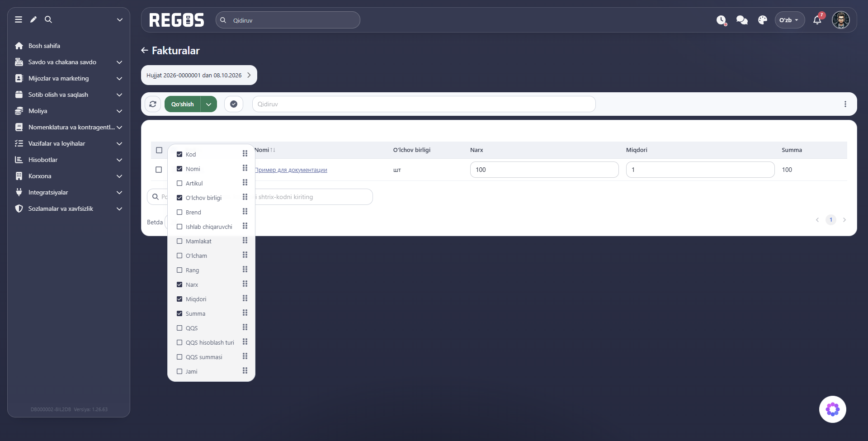
Task: Open the Integratsiyalar menu item
Action: tap(69, 192)
